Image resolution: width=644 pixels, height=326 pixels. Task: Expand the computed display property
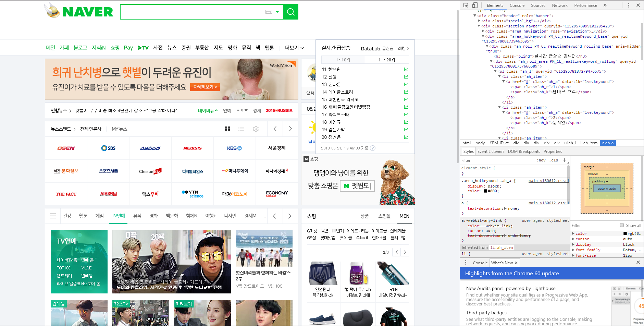coord(573,244)
